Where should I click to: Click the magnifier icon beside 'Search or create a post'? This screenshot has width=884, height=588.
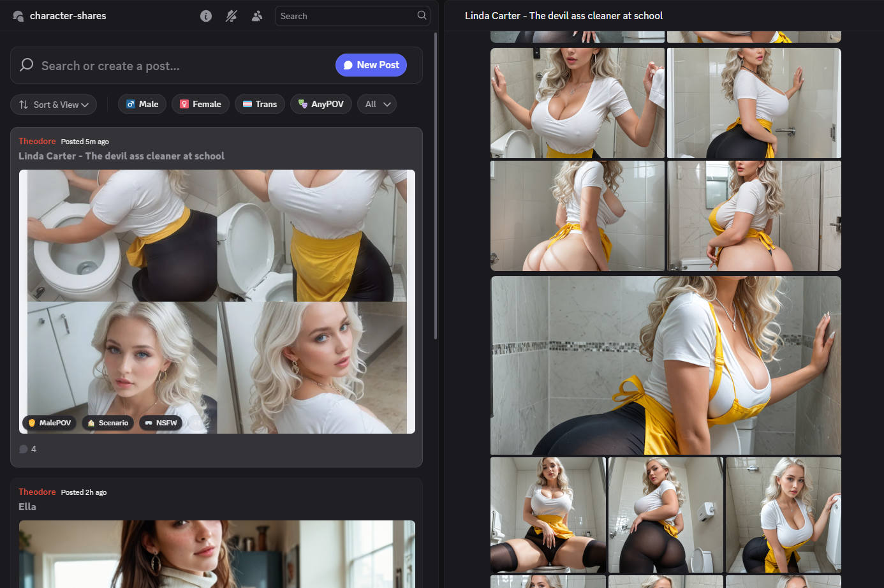(27, 65)
